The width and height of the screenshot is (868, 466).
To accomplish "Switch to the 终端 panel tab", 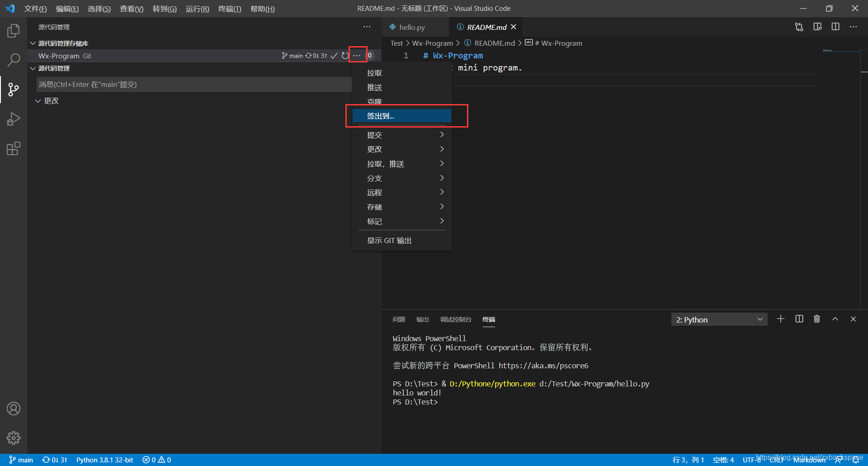I will click(489, 319).
